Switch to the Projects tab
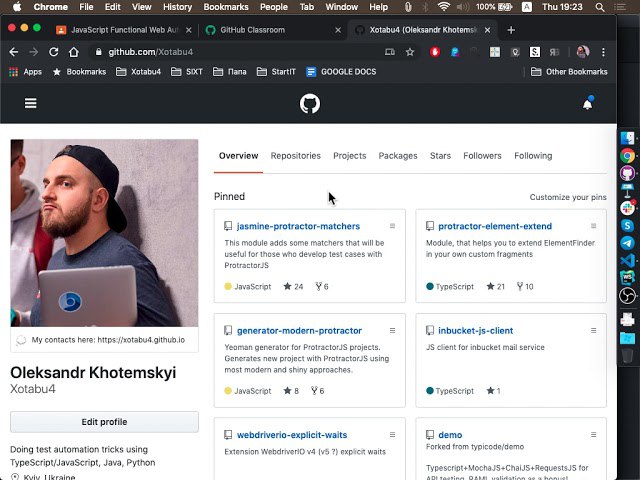The height and width of the screenshot is (480, 640). (349, 156)
